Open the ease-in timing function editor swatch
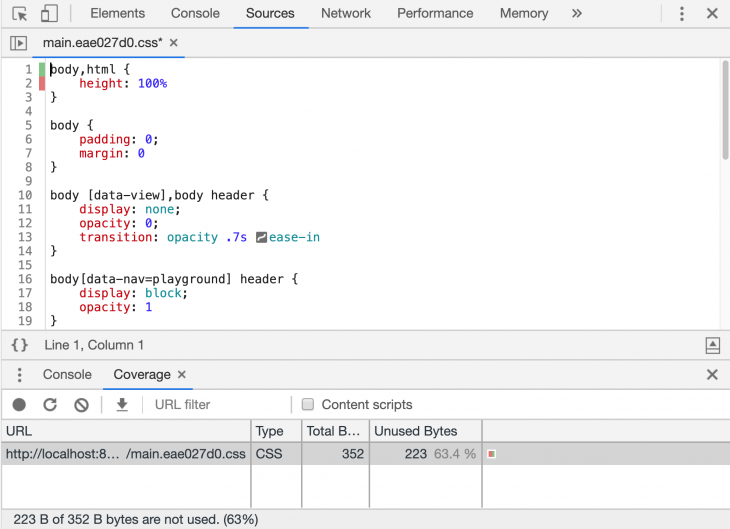Image resolution: width=730 pixels, height=529 pixels. [261, 238]
